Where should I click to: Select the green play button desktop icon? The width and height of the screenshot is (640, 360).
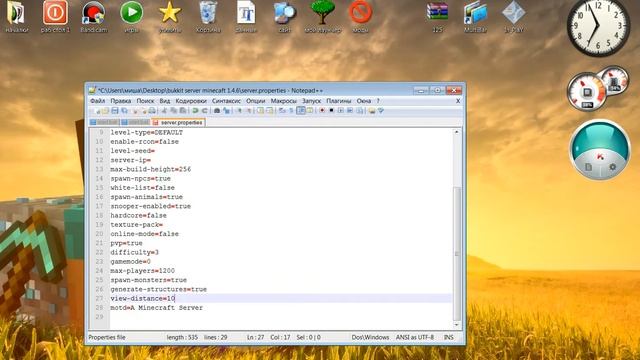point(131,17)
